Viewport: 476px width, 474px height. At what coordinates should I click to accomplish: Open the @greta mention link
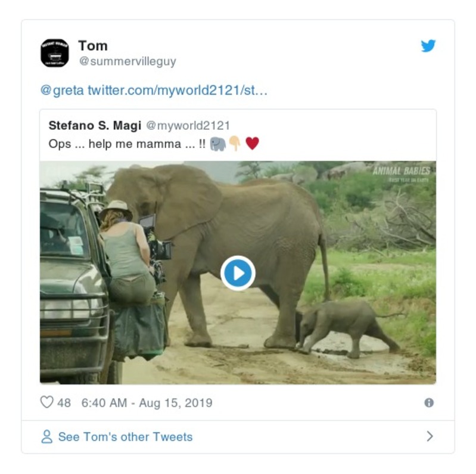(x=62, y=91)
